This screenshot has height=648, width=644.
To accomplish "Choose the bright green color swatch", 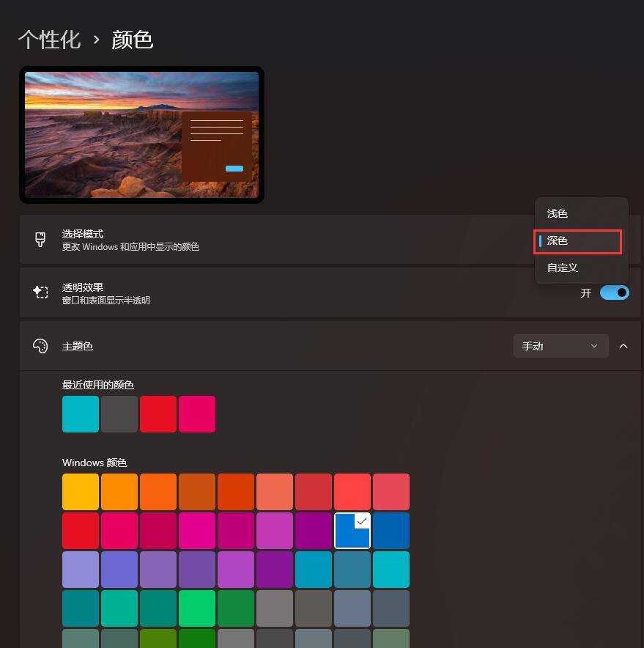I will point(196,608).
